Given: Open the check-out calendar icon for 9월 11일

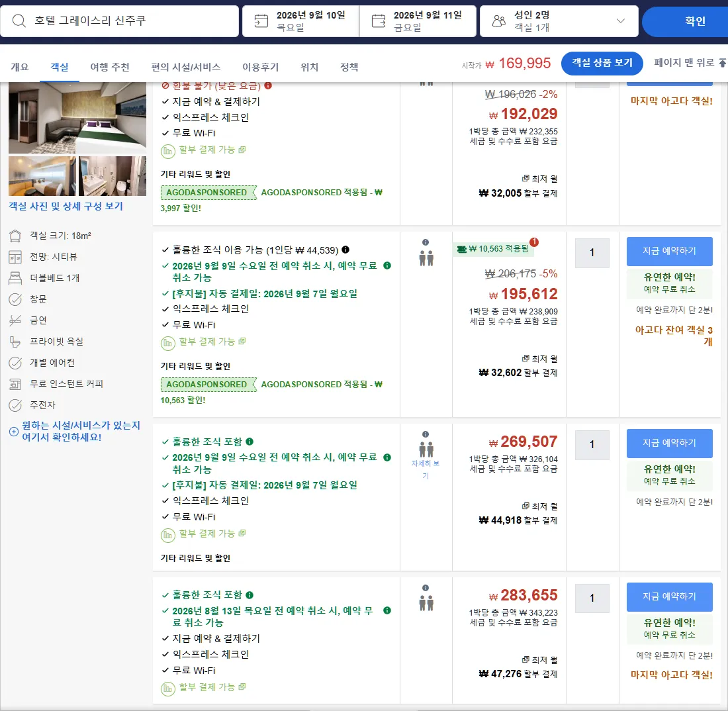Looking at the screenshot, I should tap(379, 21).
